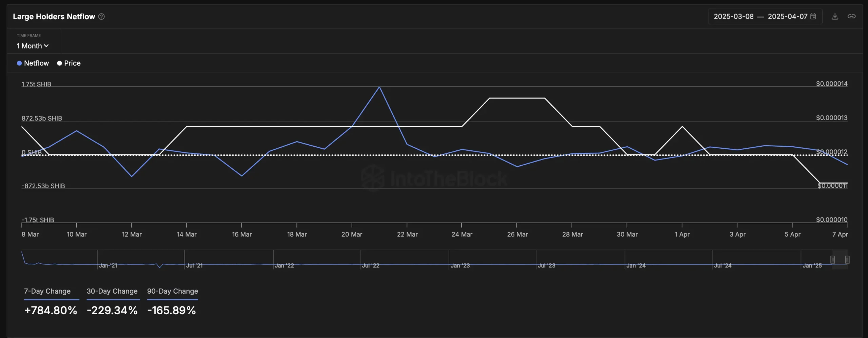
Task: Click the 7 Apr date label
Action: click(840, 234)
